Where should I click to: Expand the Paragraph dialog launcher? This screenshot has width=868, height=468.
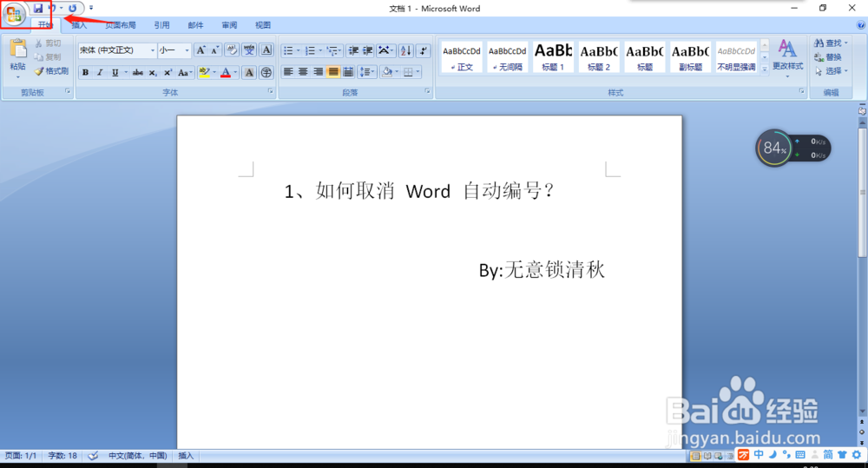[x=427, y=91]
